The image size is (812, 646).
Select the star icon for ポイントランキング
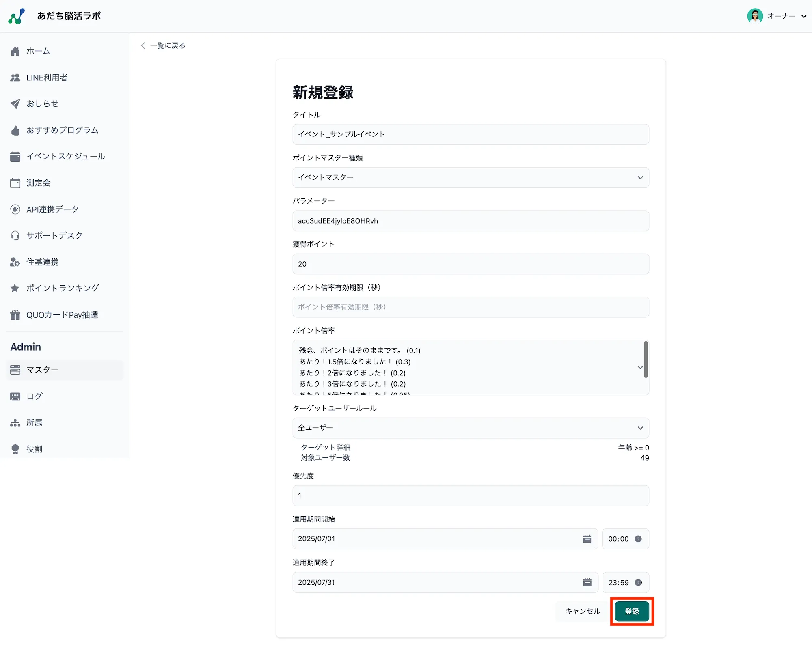pos(15,288)
